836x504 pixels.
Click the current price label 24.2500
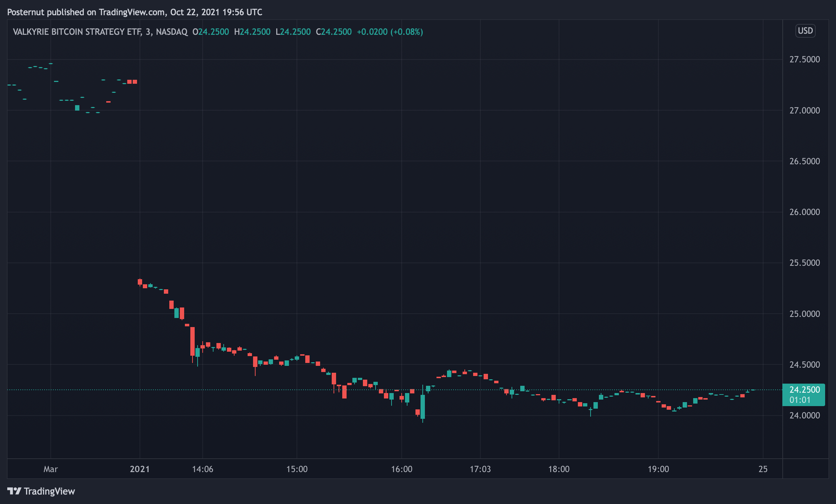(x=804, y=390)
